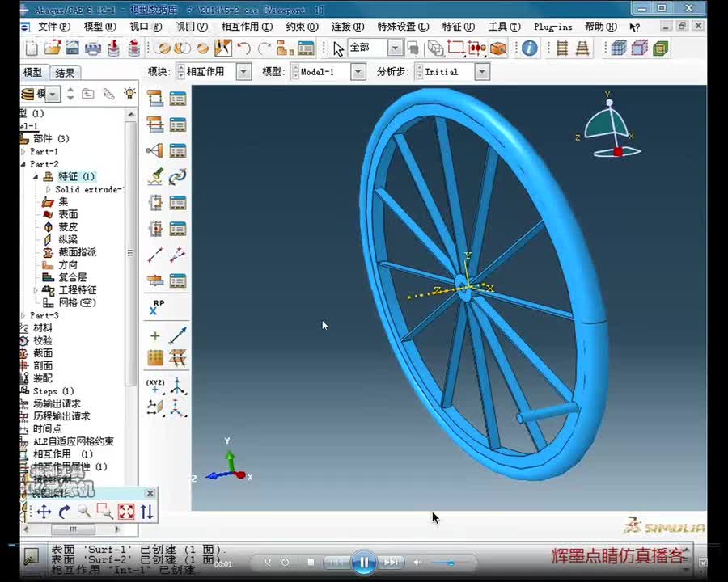Screen dimensions: 728x582
Task: Mute the video player speaker icon
Action: coord(418,563)
